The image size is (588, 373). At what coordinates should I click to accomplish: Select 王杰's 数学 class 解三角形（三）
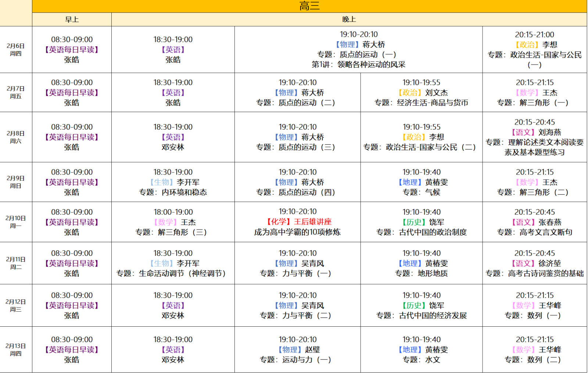[x=173, y=222]
